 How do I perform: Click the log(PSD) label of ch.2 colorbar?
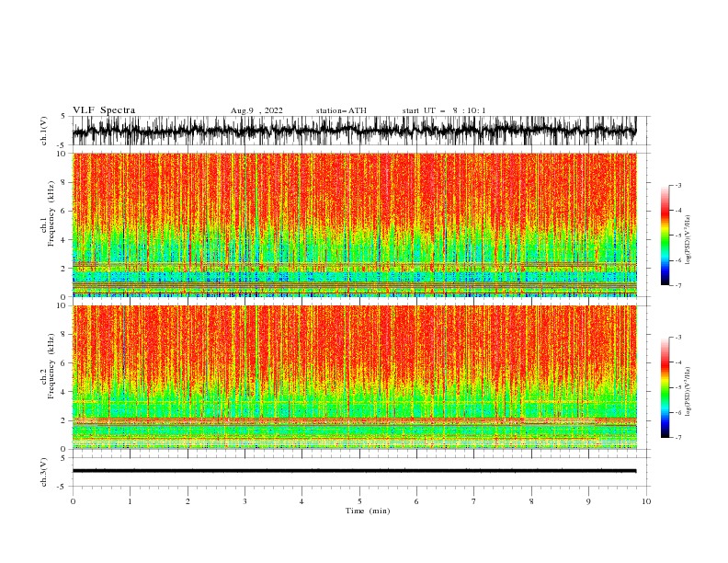point(688,392)
